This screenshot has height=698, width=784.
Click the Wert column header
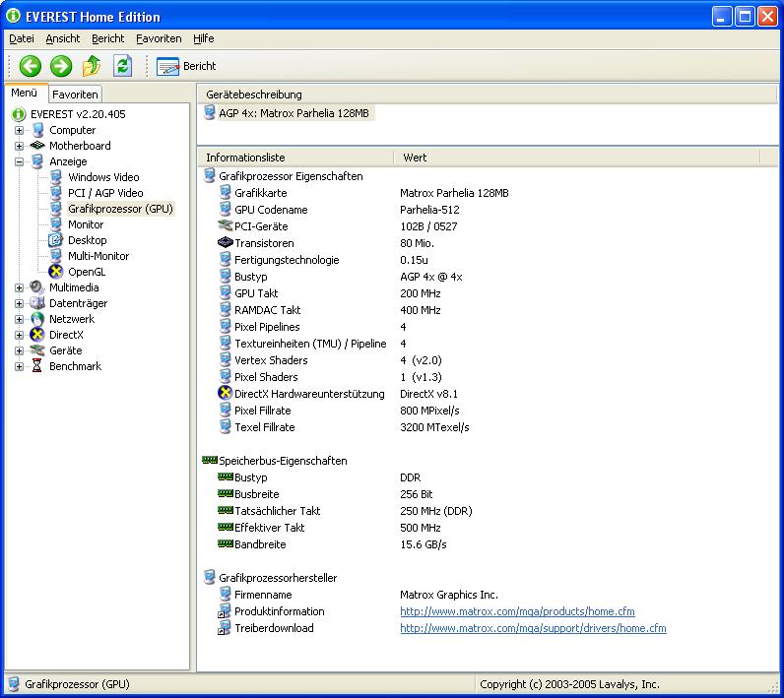[x=576, y=158]
